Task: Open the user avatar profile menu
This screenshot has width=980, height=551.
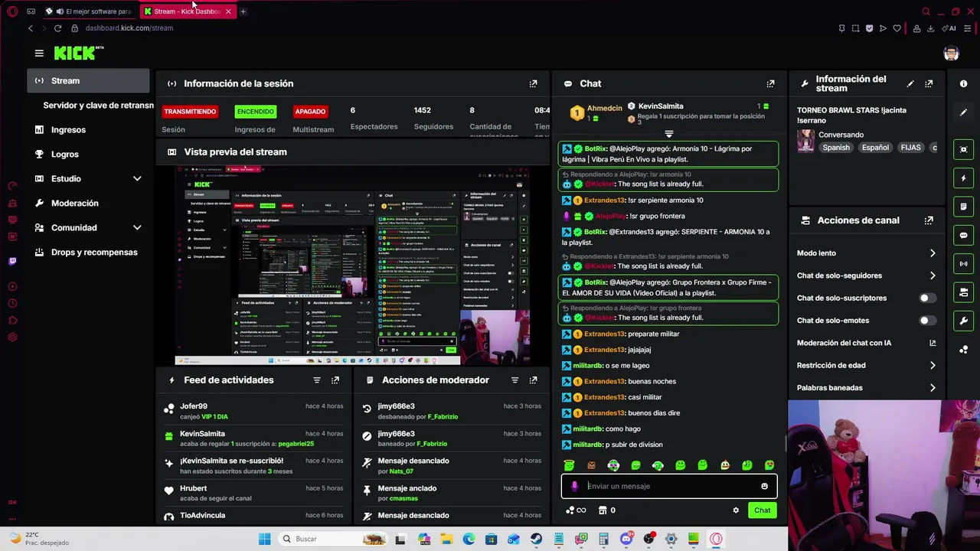Action: 951,53
